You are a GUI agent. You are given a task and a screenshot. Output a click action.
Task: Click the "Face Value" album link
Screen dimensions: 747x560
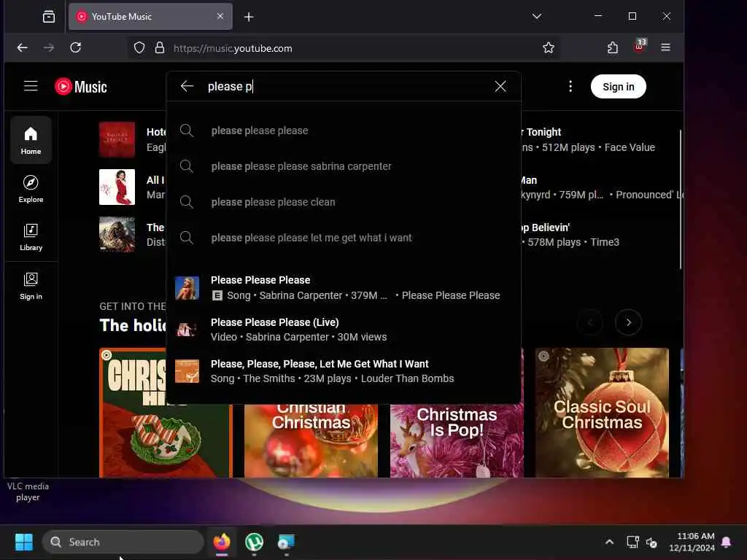(630, 147)
